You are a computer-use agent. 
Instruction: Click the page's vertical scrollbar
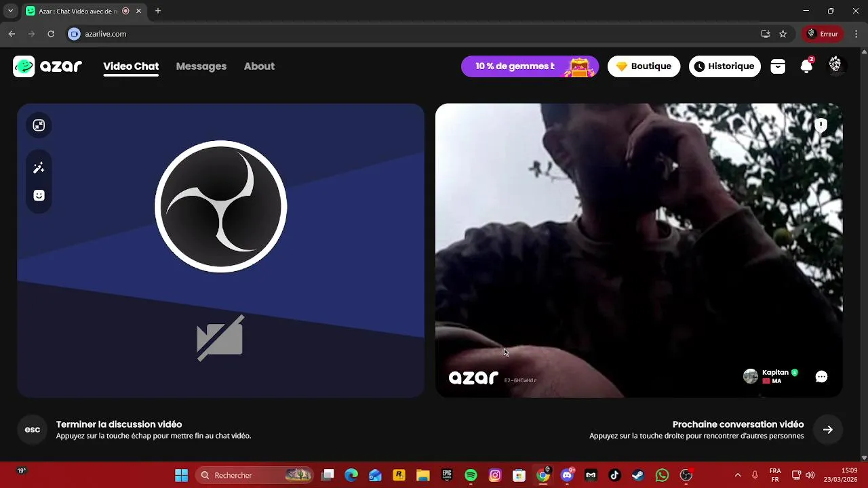pyautogui.click(x=864, y=254)
